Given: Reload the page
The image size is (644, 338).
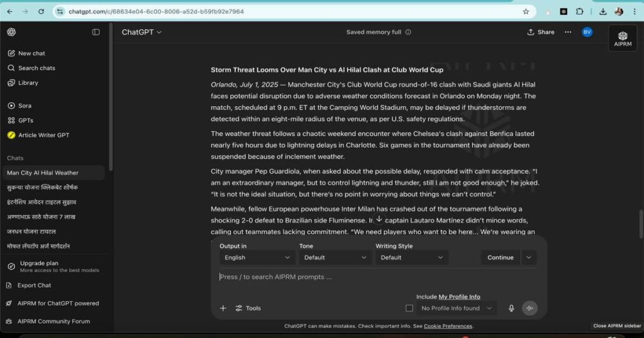Looking at the screenshot, I should pyautogui.click(x=41, y=11).
